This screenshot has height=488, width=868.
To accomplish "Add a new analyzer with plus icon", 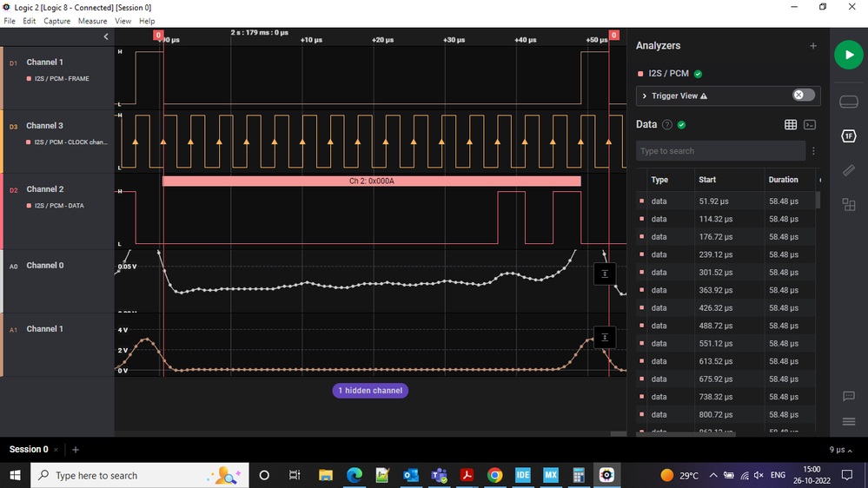I will tap(812, 46).
